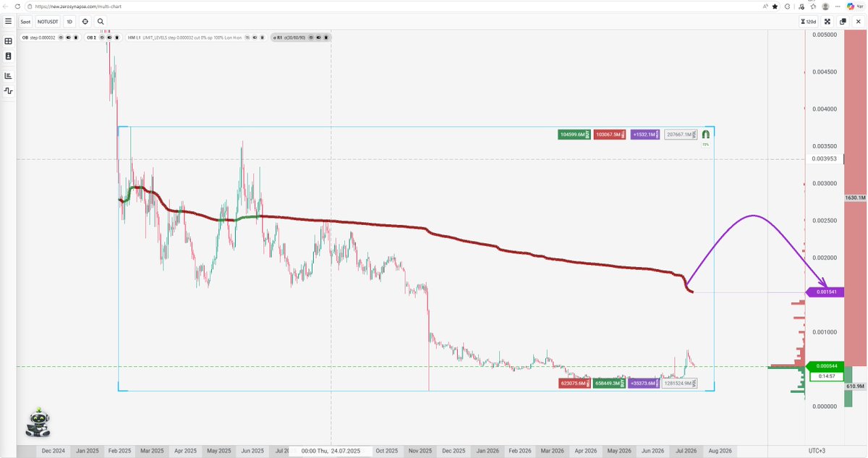Image resolution: width=868 pixels, height=458 pixels.
Task: Select the pulse waveform sidebar icon
Action: pos(8,90)
